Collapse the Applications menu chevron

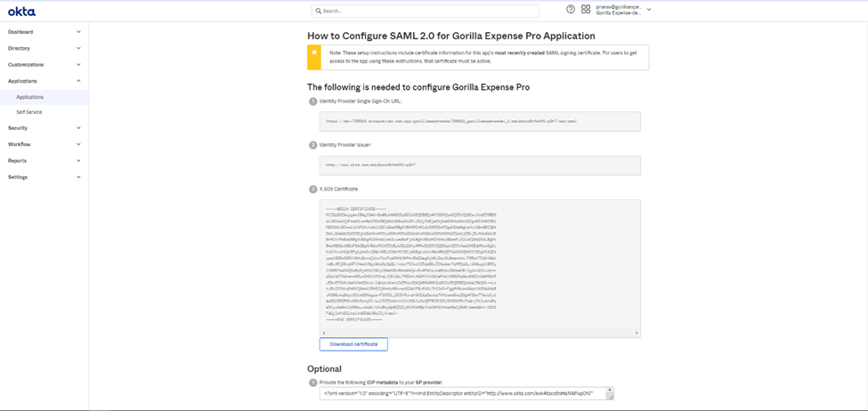click(x=78, y=81)
